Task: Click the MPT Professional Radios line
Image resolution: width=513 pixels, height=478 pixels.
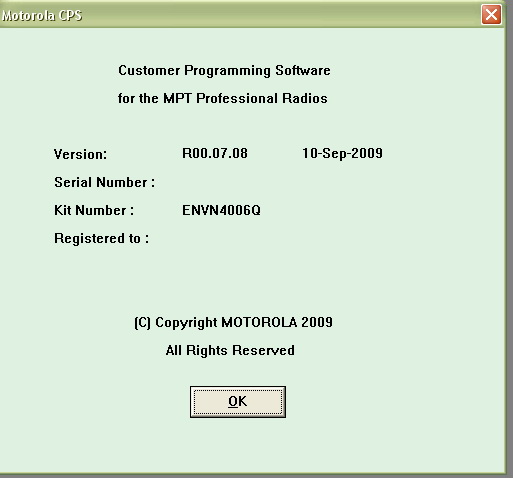Action: point(223,98)
